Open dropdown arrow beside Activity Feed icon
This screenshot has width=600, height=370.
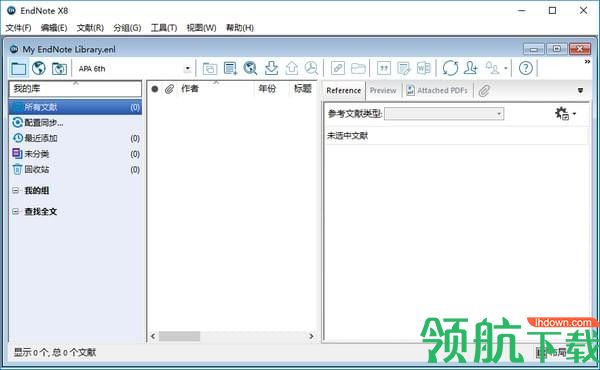click(x=505, y=69)
